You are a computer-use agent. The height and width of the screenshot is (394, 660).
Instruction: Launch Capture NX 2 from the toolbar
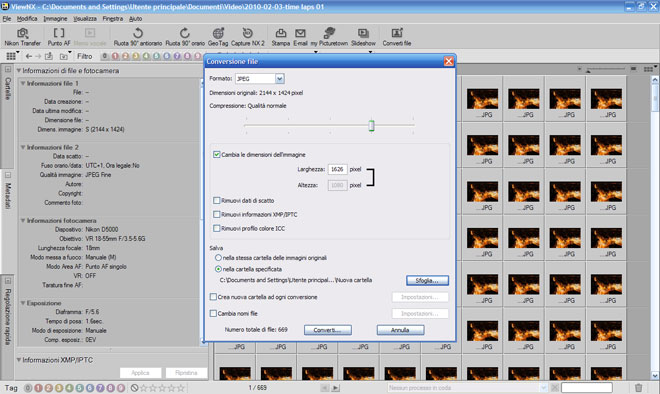tap(248, 37)
